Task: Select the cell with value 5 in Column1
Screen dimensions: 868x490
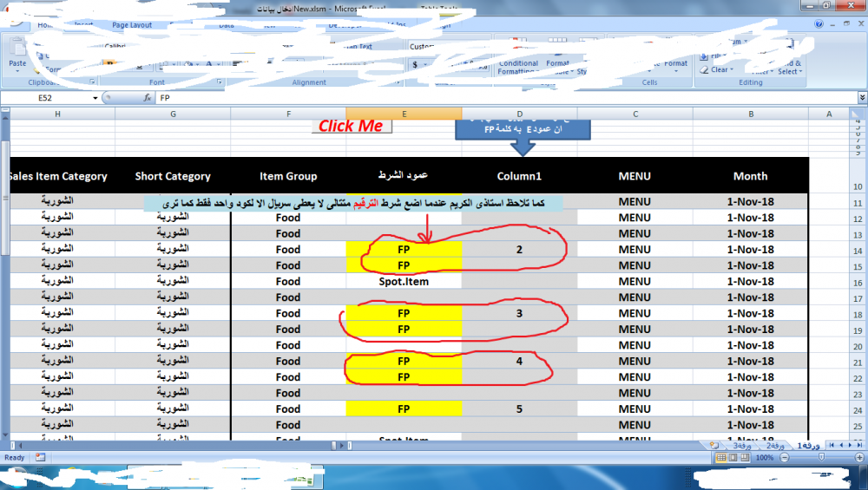Action: 519,409
